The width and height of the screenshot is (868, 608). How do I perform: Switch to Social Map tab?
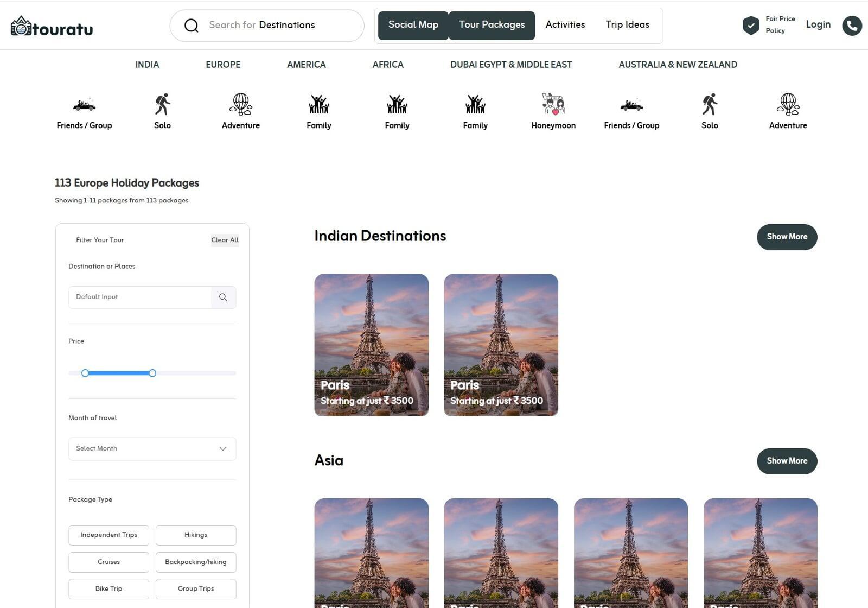413,26
